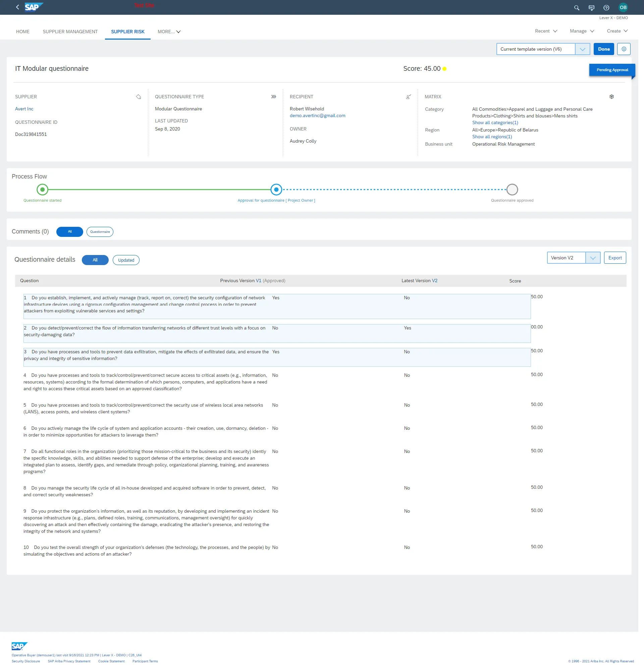
Task: Click the Score column header
Action: point(515,281)
